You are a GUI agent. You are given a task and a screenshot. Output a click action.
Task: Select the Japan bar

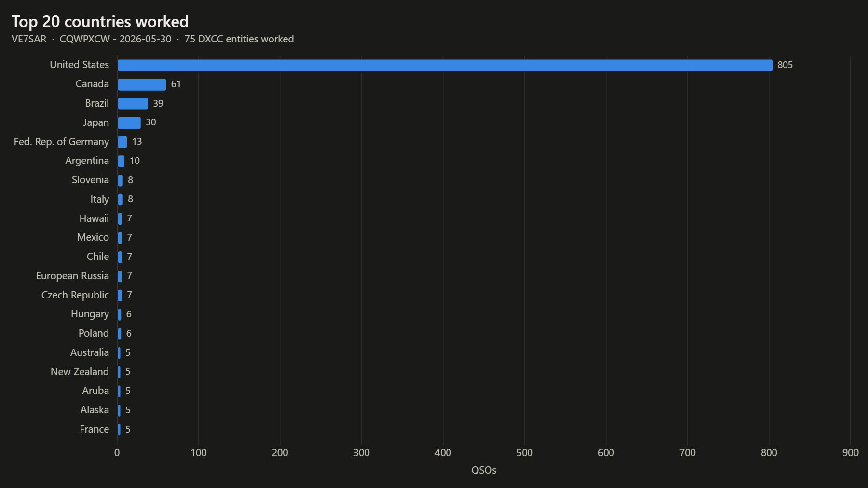point(129,123)
